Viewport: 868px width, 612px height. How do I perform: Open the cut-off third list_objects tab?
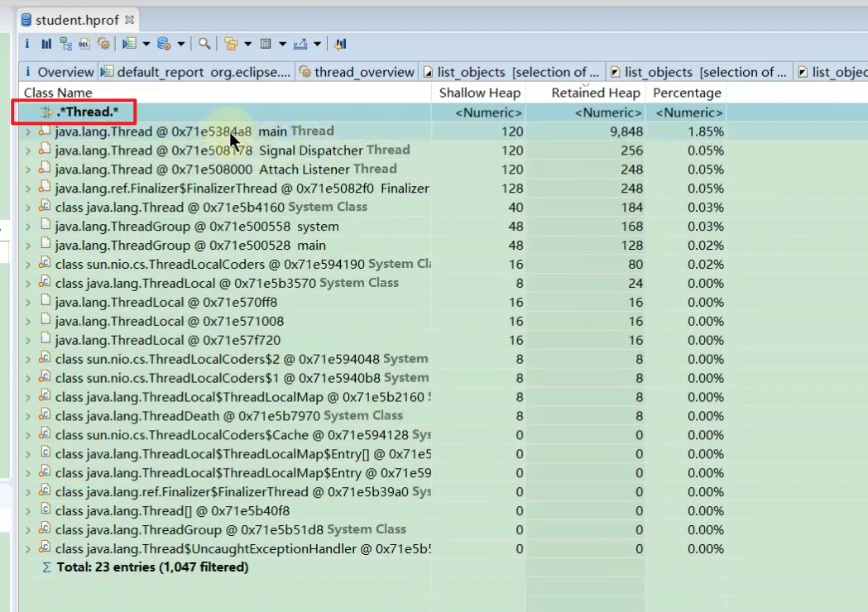(x=832, y=72)
